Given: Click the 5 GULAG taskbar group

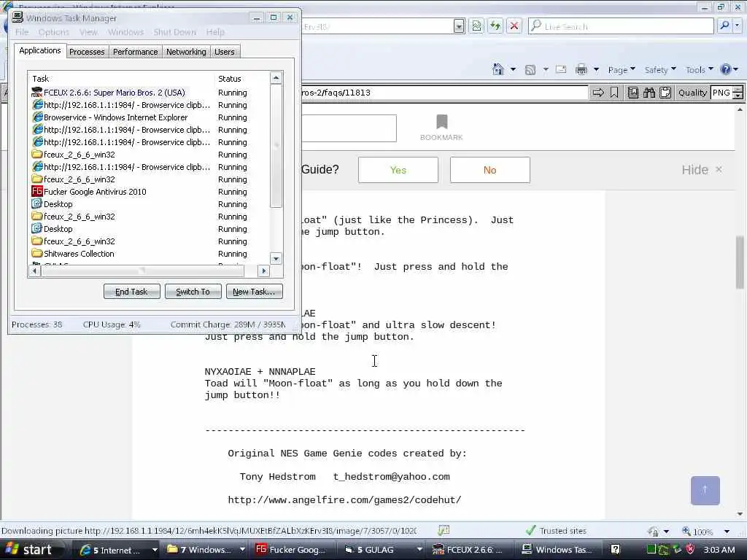Looking at the screenshot, I should pyautogui.click(x=384, y=550).
